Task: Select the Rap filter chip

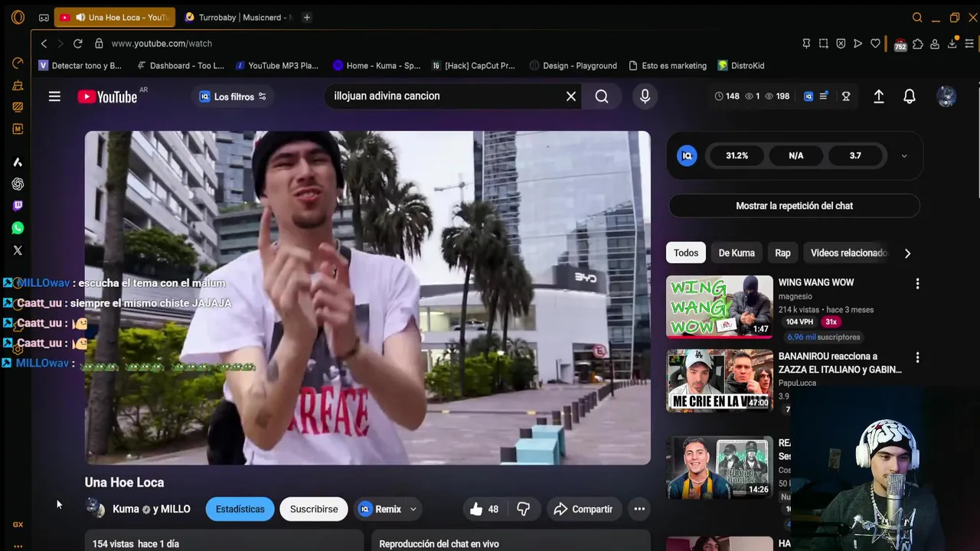Action: coord(782,253)
